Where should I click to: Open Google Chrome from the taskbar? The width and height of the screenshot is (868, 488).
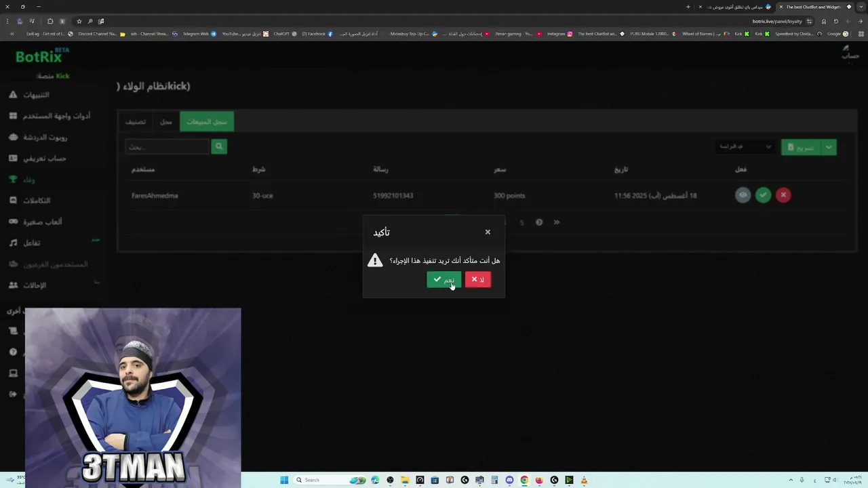tap(524, 480)
